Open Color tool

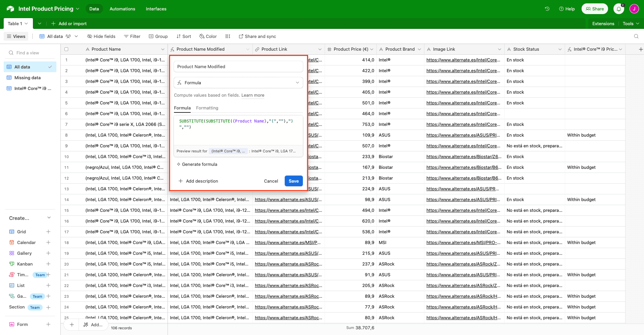pyautogui.click(x=208, y=36)
